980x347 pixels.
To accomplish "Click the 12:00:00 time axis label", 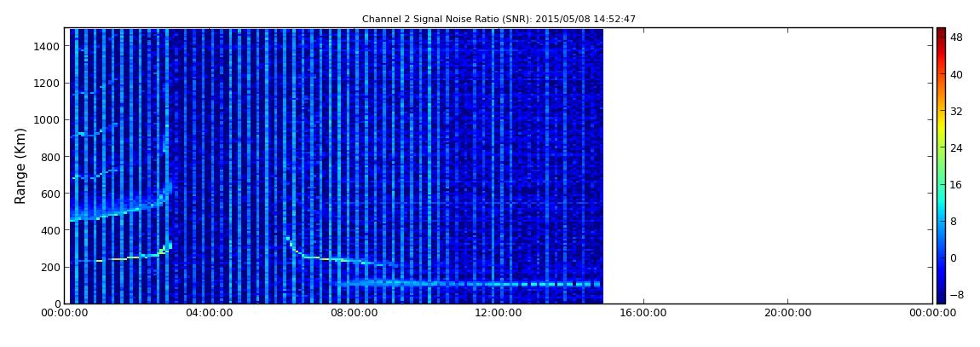I will tap(499, 313).
